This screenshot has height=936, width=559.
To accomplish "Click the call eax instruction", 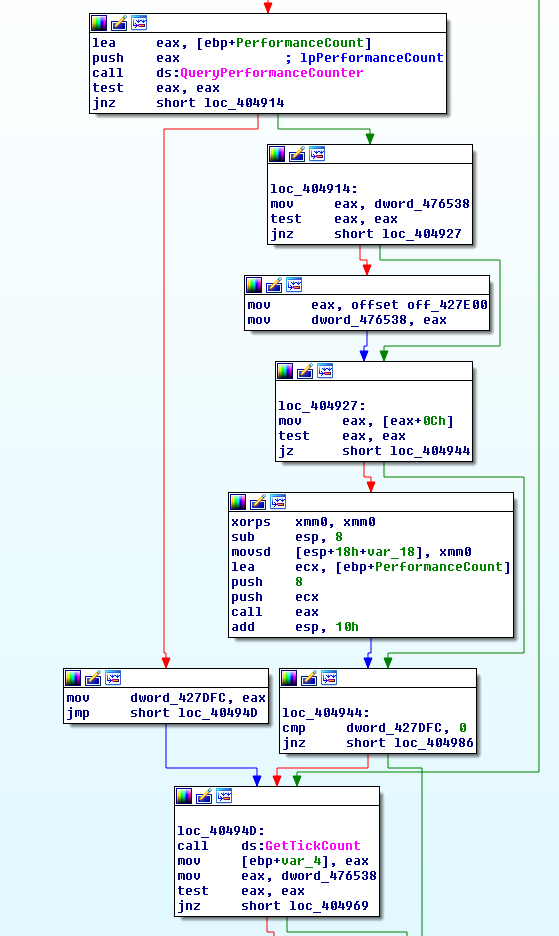I will coord(275,612).
